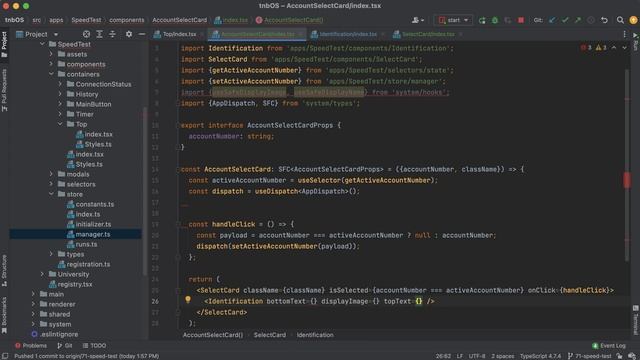Open Project panel settings gear
The width and height of the screenshot is (640, 360).
[x=129, y=34]
